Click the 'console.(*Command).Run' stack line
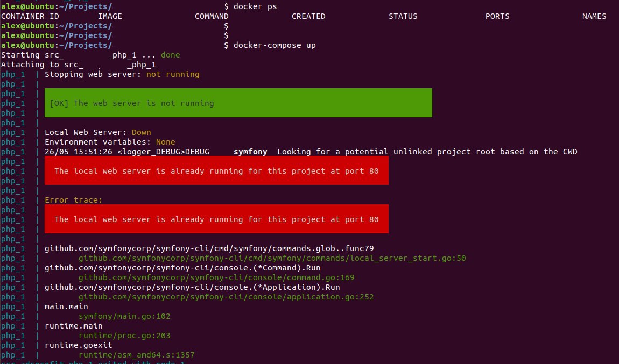This screenshot has height=364, width=619. [182, 268]
